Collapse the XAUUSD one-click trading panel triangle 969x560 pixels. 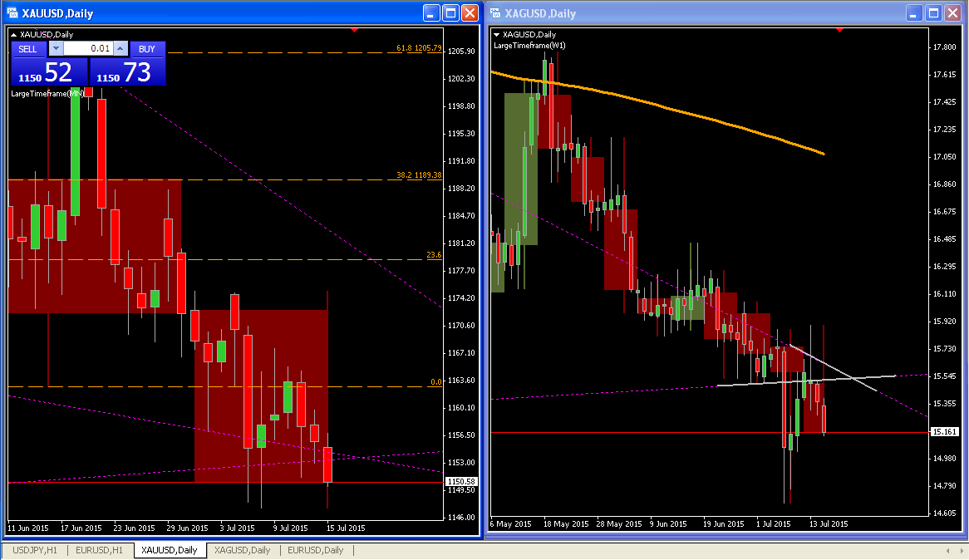13,34
